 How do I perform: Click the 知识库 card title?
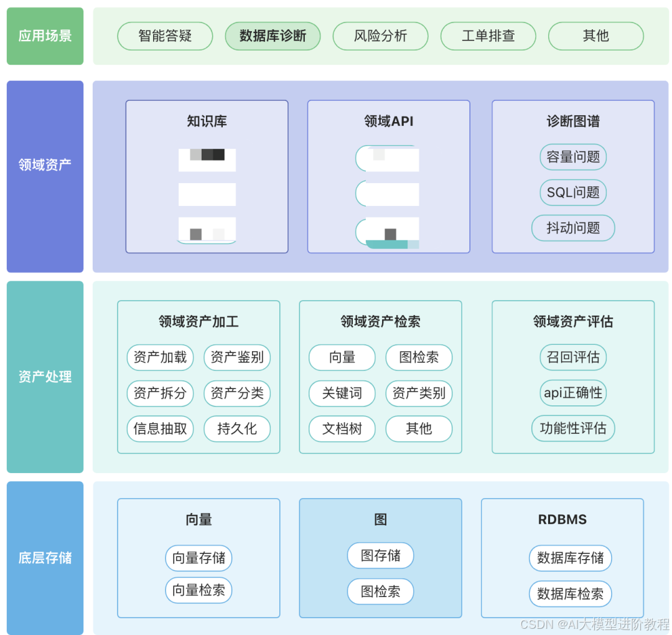pyautogui.click(x=207, y=121)
